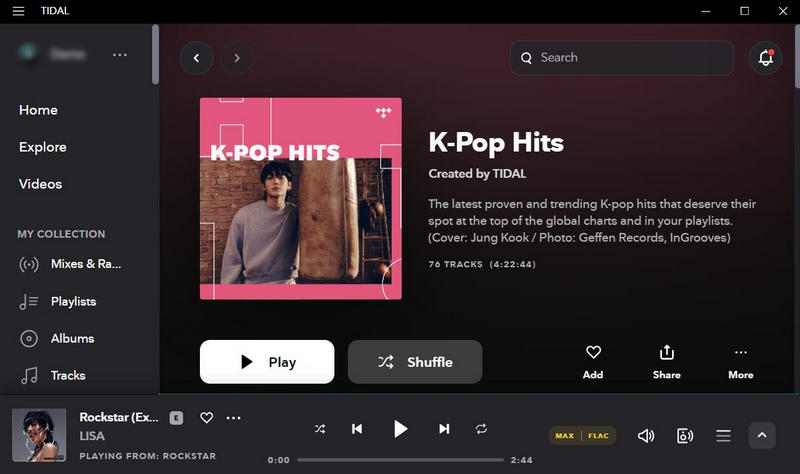Open Tracks in My Collection
Image resolution: width=800 pixels, height=474 pixels.
click(52, 376)
